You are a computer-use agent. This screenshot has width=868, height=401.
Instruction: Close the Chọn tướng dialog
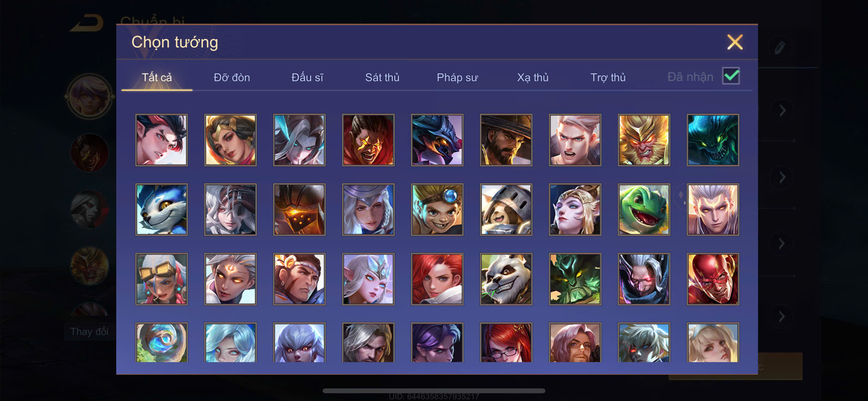735,42
